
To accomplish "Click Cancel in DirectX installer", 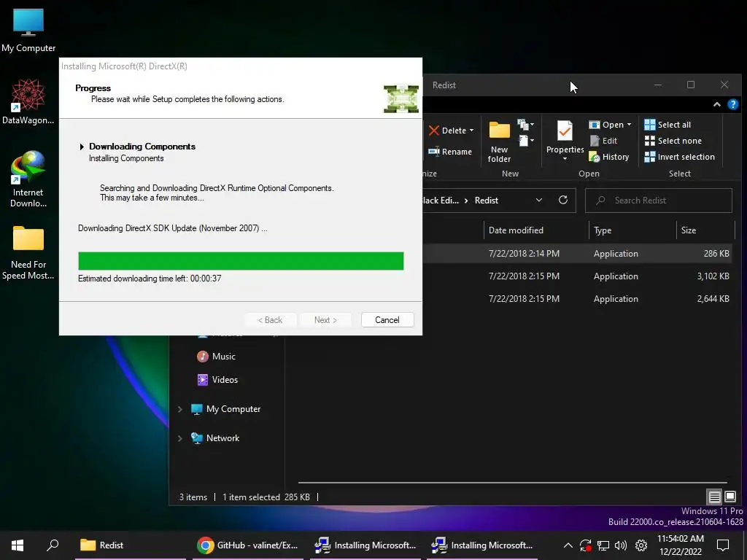I will 387,320.
